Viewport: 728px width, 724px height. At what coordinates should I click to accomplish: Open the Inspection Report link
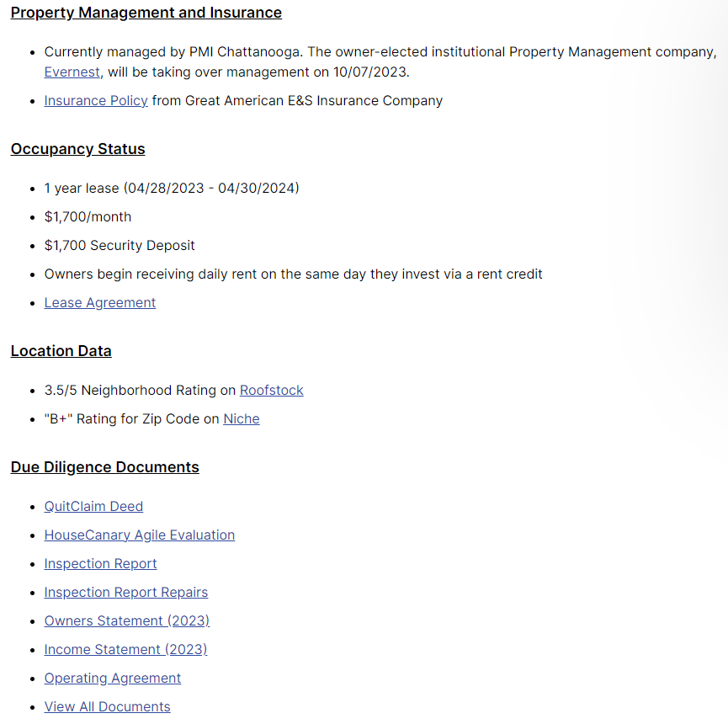pyautogui.click(x=101, y=564)
